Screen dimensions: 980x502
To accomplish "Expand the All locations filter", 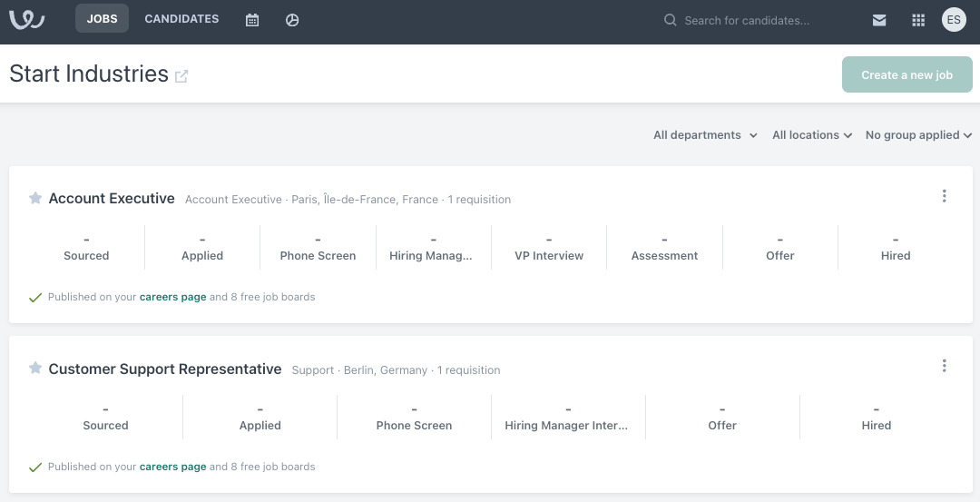I will point(812,135).
